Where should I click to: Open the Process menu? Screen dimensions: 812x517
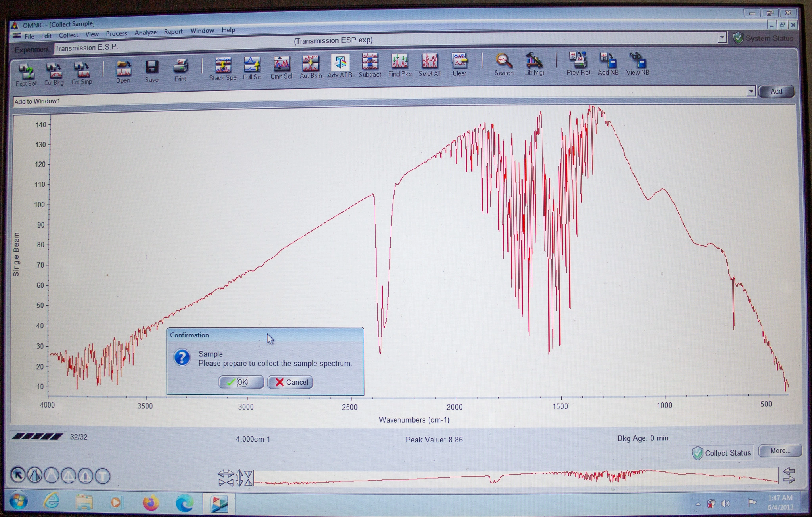tap(117, 34)
